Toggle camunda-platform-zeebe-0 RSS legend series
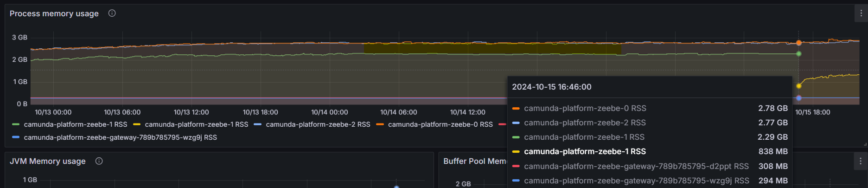 coord(440,124)
